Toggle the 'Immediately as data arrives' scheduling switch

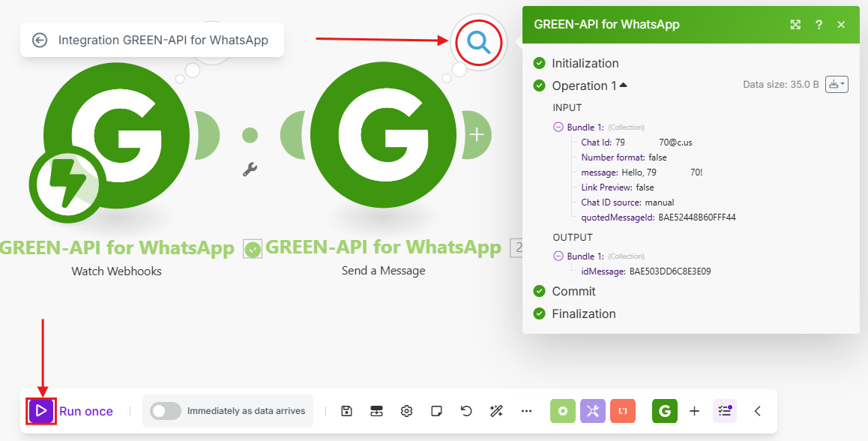[166, 411]
